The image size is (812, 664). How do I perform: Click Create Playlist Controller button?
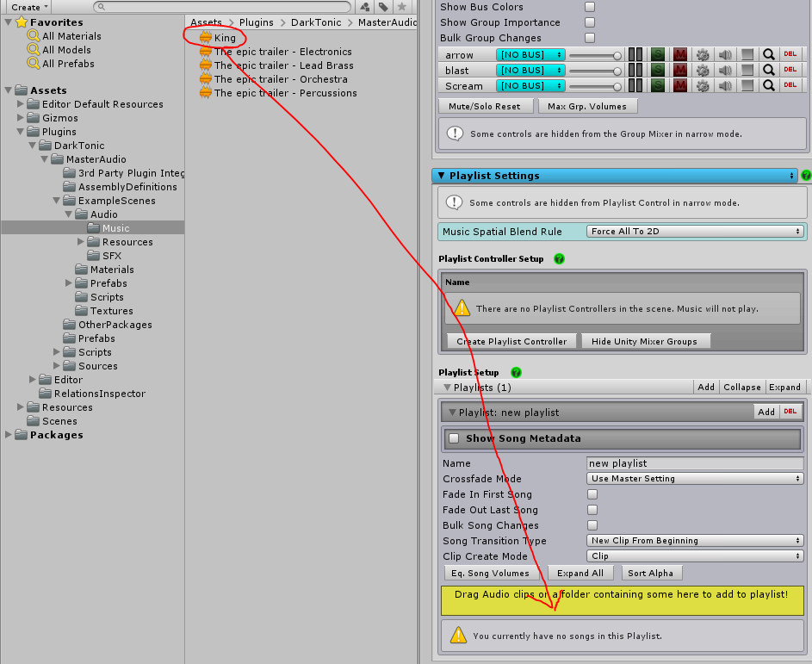(x=511, y=341)
